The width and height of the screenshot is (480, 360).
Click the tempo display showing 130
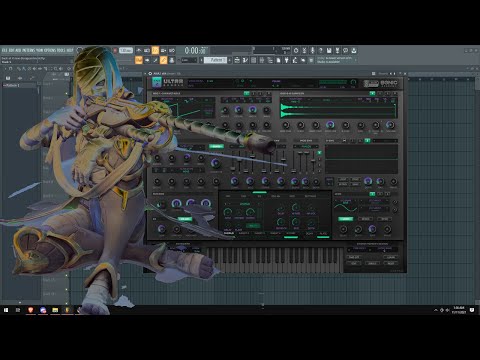click(126, 50)
